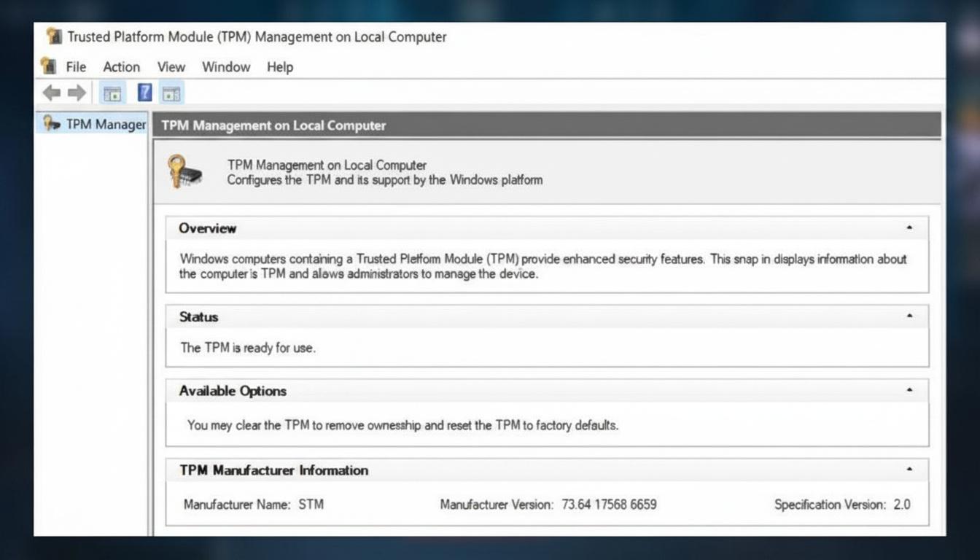Click the console icon left of File menu
980x560 pixels.
[x=49, y=66]
